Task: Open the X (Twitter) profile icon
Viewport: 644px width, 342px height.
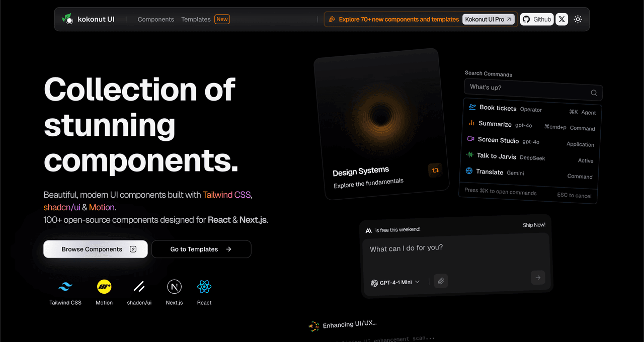Action: [x=562, y=19]
